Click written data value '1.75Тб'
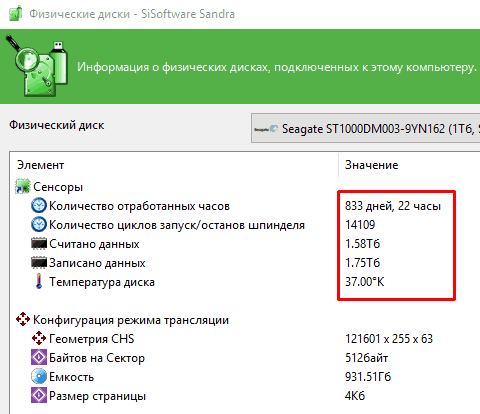Screen dimensions: 480x414 pyautogui.click(x=362, y=263)
